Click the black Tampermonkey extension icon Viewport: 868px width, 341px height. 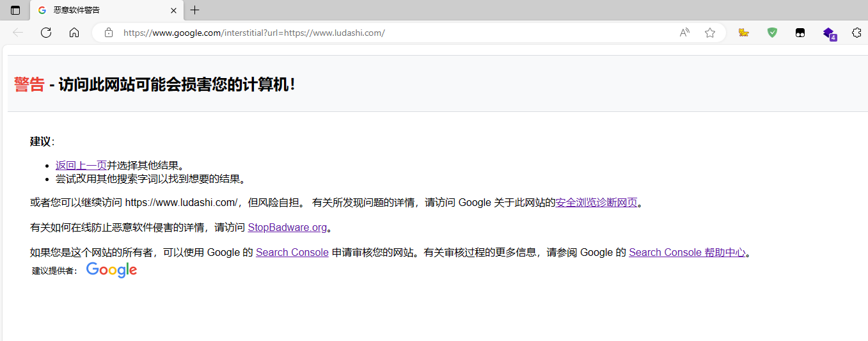pyautogui.click(x=800, y=33)
